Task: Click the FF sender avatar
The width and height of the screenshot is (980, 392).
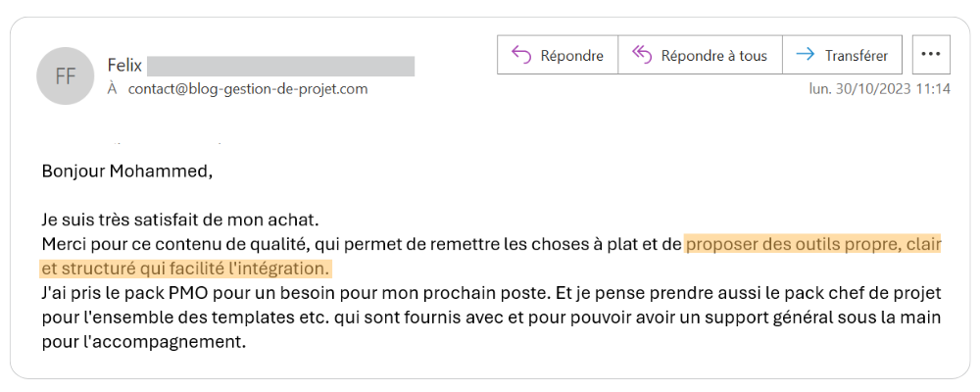Action: [66, 75]
